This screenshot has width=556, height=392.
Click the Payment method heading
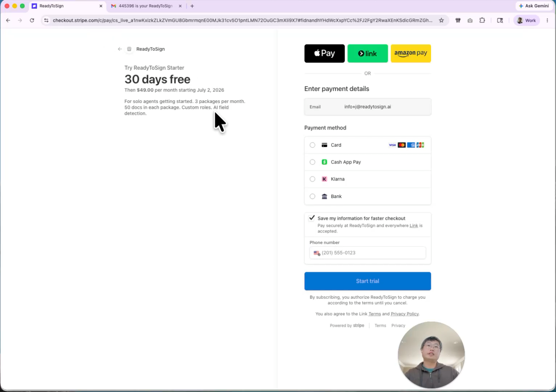tap(325, 128)
